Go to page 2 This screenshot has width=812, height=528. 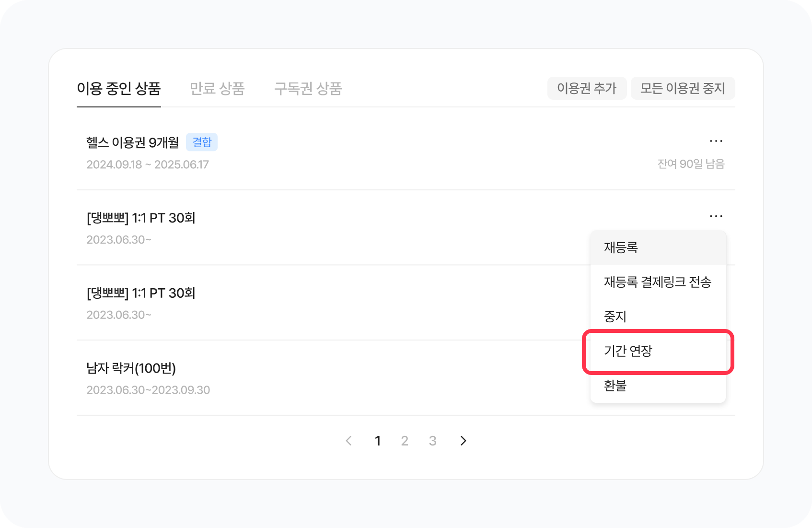pyautogui.click(x=405, y=441)
